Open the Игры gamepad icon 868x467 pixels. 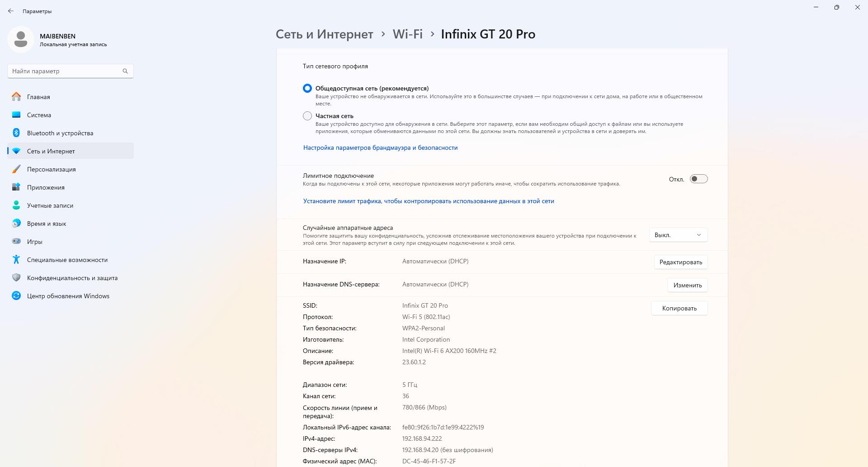(x=16, y=242)
